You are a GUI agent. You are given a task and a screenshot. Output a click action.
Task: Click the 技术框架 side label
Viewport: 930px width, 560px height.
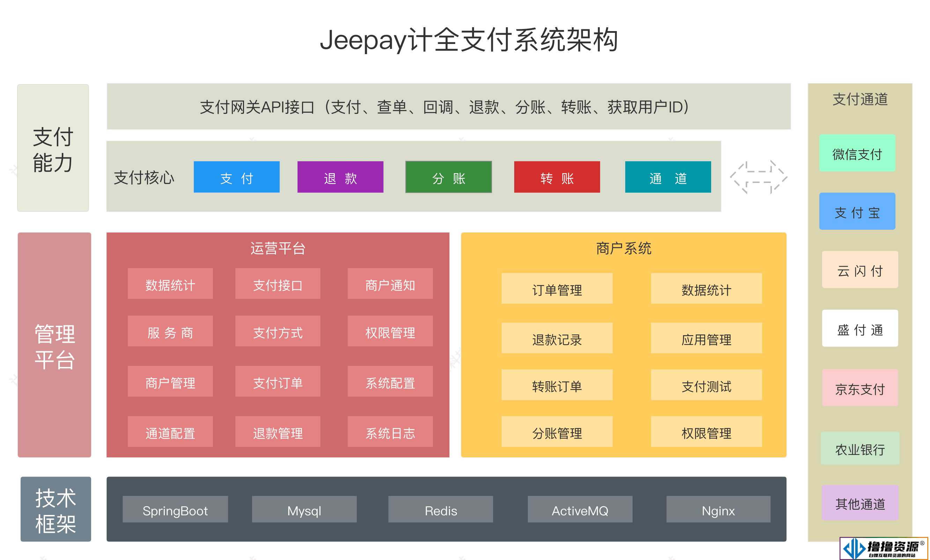tap(56, 509)
